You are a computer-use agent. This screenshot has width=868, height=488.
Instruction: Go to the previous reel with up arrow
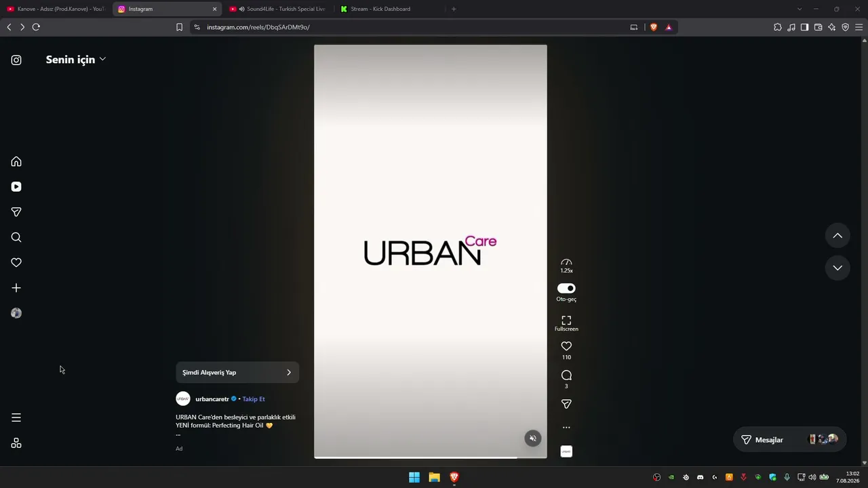pyautogui.click(x=837, y=236)
